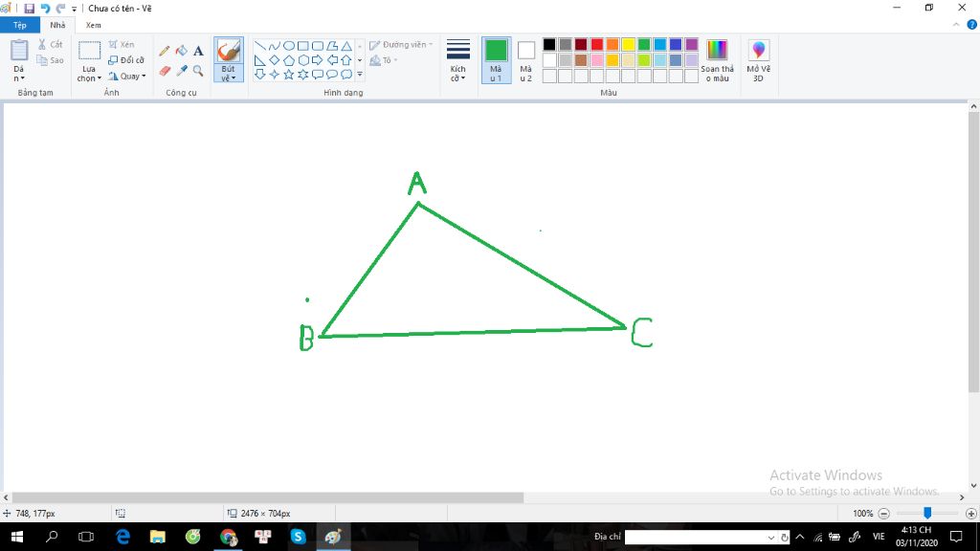The width and height of the screenshot is (980, 551).
Task: Click the Save icon in title bar
Action: coord(29,8)
